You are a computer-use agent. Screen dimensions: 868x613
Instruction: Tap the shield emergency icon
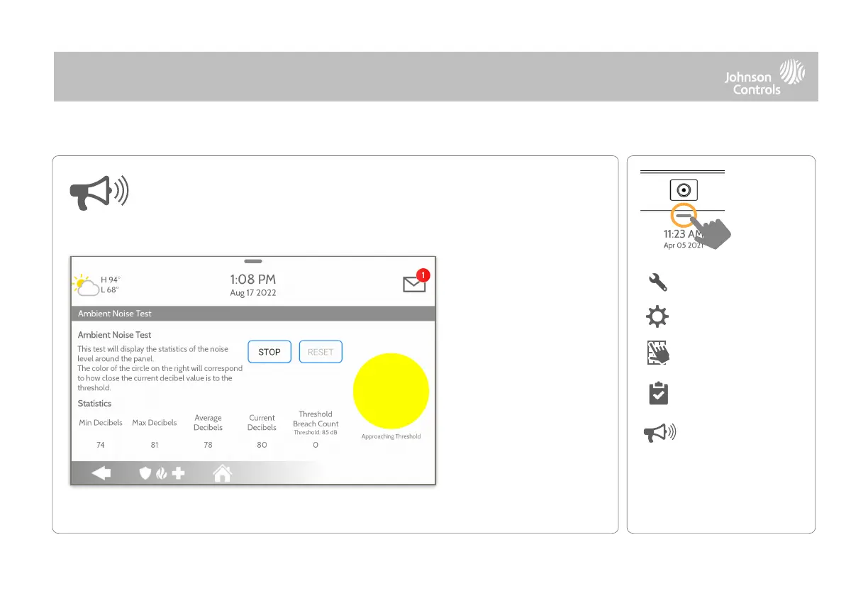[x=145, y=473]
